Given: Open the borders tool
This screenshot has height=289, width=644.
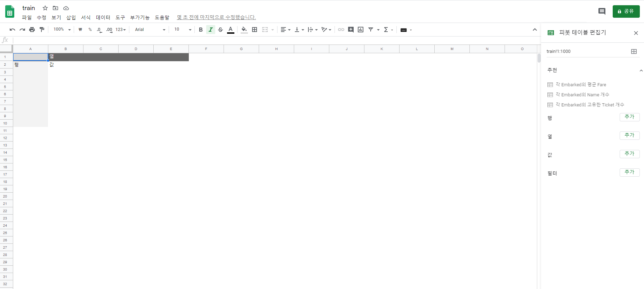Looking at the screenshot, I should pos(255,30).
